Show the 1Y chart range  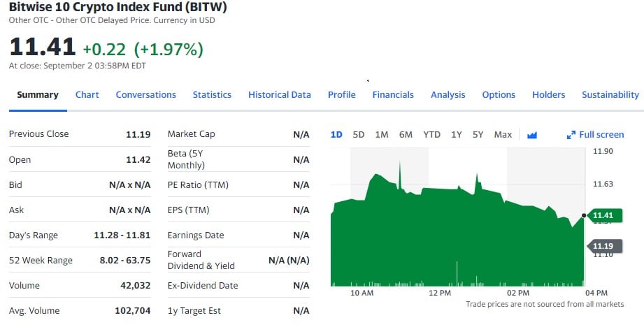[x=457, y=135]
